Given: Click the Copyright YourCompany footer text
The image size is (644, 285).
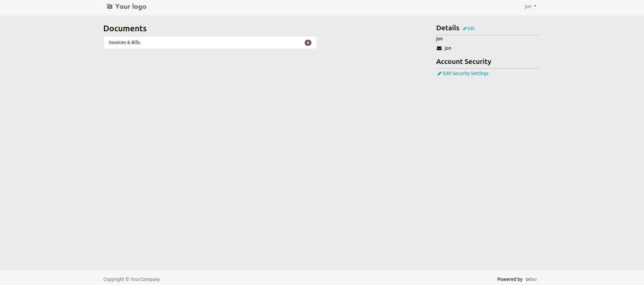Looking at the screenshot, I should (x=131, y=279).
